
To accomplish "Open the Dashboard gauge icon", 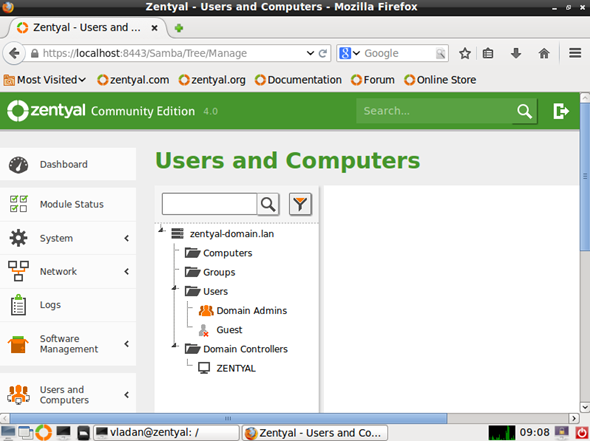I will coord(18,165).
